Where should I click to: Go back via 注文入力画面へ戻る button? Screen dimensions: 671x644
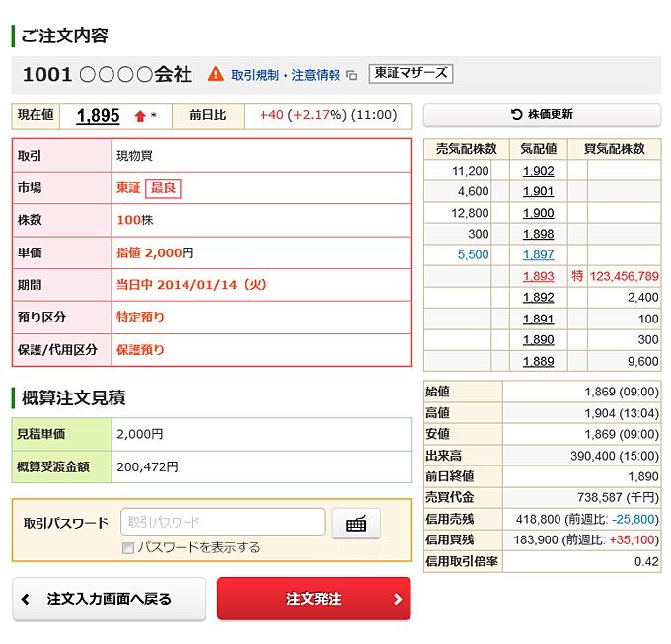[110, 599]
